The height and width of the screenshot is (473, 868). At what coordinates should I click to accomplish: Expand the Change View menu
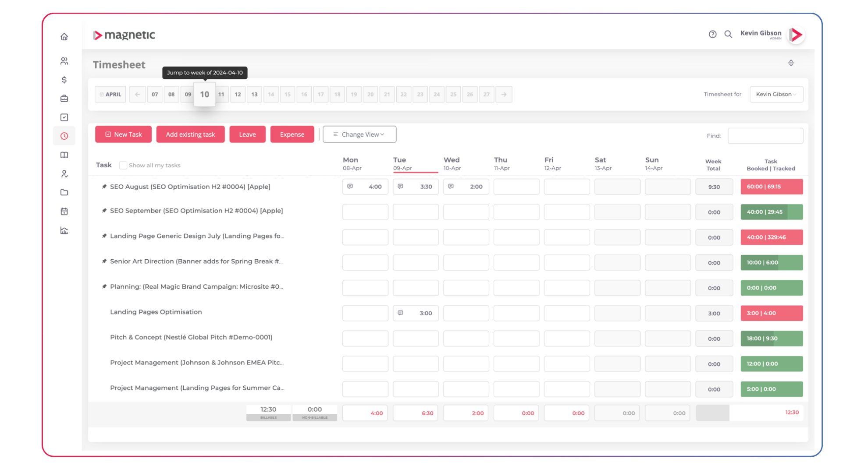tap(359, 134)
